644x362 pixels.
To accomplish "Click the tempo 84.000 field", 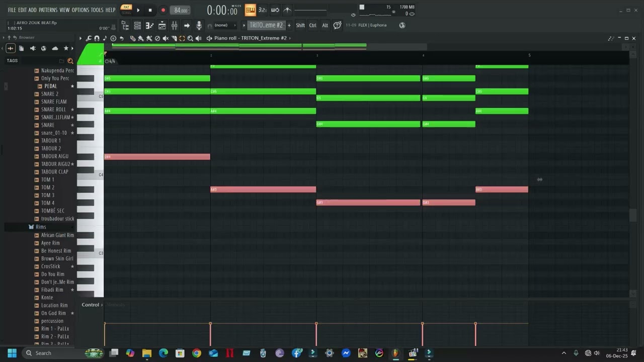I will point(180,10).
